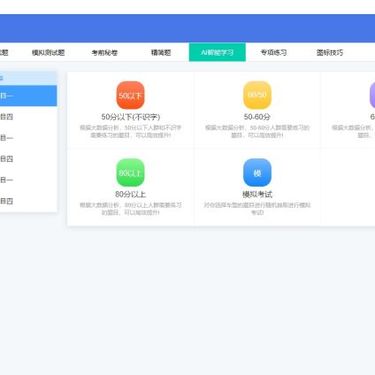Switch to the 精简题 tab

161,52
